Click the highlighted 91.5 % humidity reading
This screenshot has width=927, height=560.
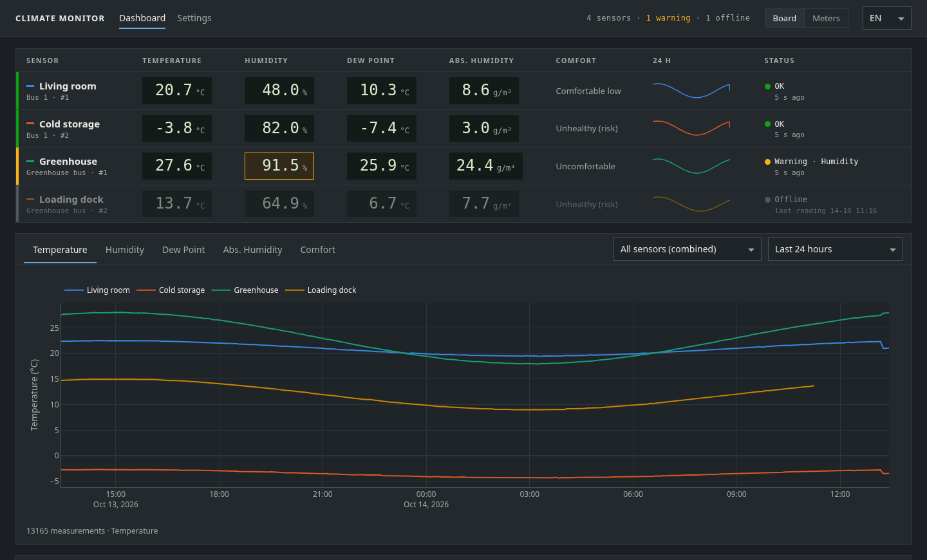point(279,166)
